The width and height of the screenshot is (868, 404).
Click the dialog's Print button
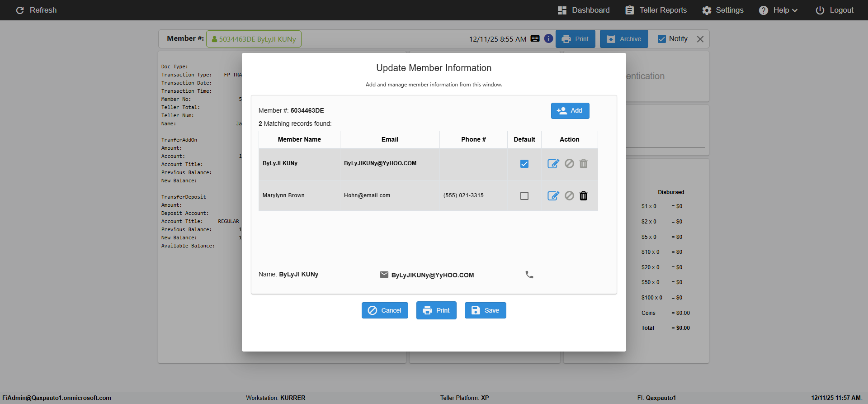click(436, 310)
